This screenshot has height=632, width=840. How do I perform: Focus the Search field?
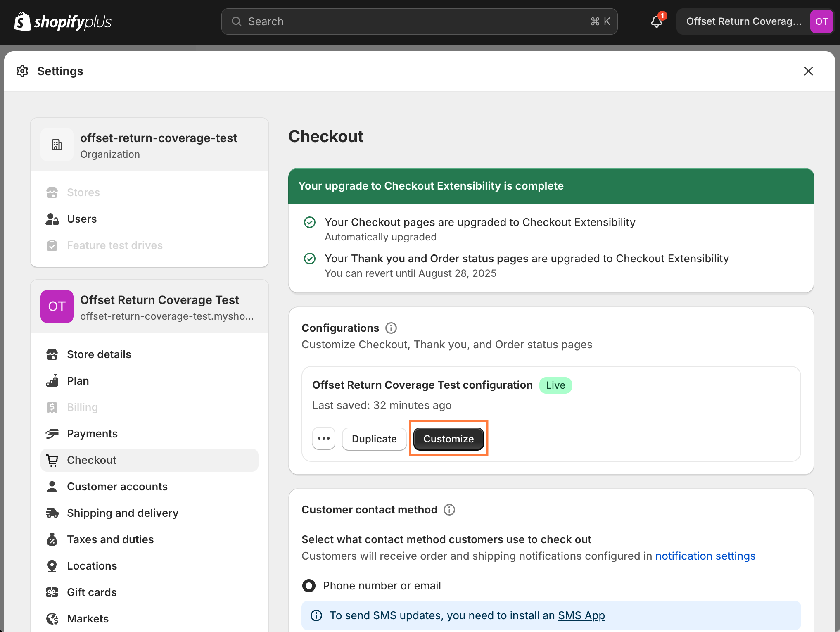(x=419, y=21)
